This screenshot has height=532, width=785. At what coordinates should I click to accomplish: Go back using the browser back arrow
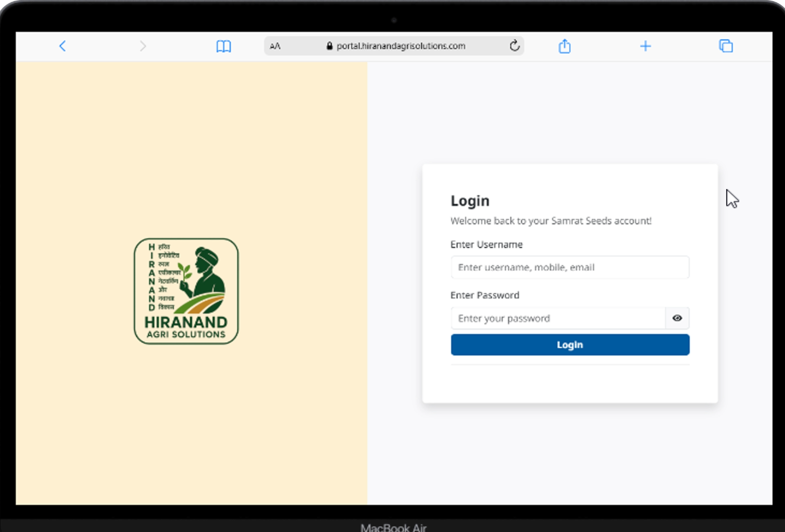point(63,46)
